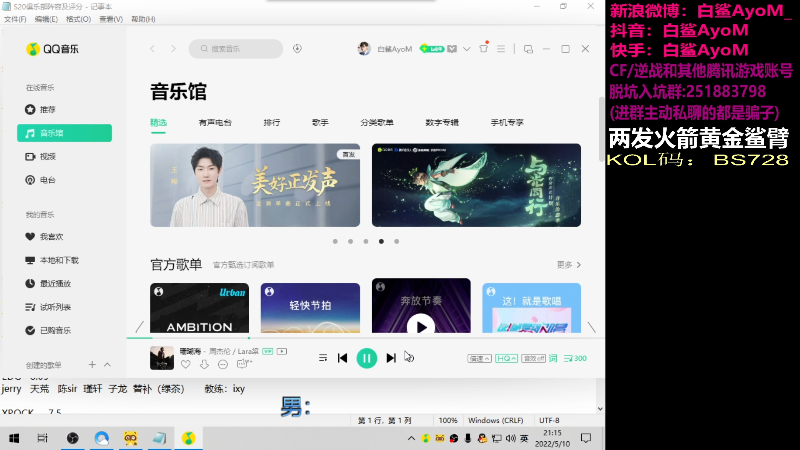
Task: Open 最近播放 in the sidebar
Action: (64, 284)
